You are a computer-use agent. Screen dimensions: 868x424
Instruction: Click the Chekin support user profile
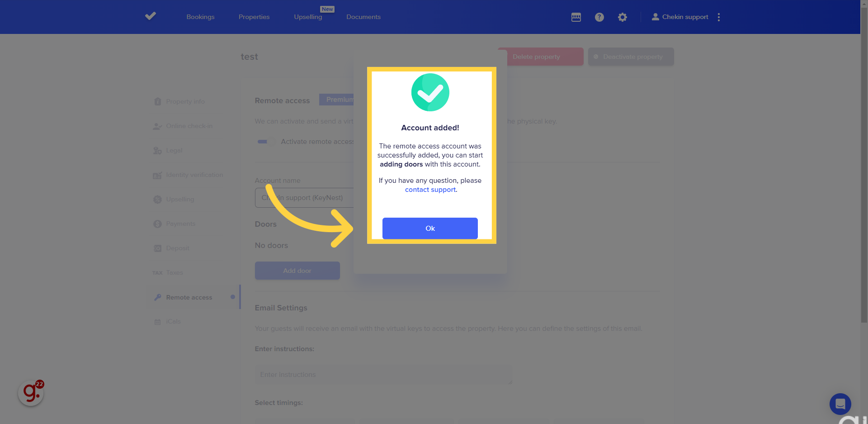point(680,17)
